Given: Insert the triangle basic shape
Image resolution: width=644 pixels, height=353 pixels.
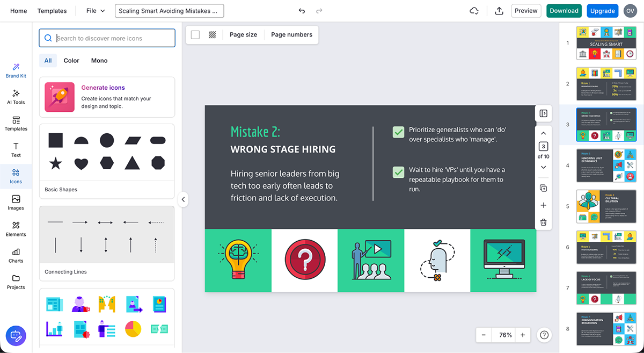Looking at the screenshot, I should pyautogui.click(x=133, y=163).
